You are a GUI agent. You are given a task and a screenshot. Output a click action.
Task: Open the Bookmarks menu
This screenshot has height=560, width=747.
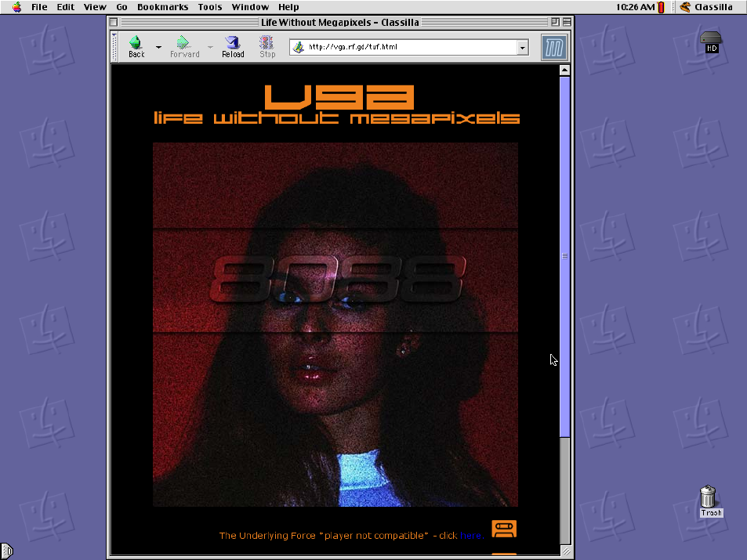click(162, 7)
